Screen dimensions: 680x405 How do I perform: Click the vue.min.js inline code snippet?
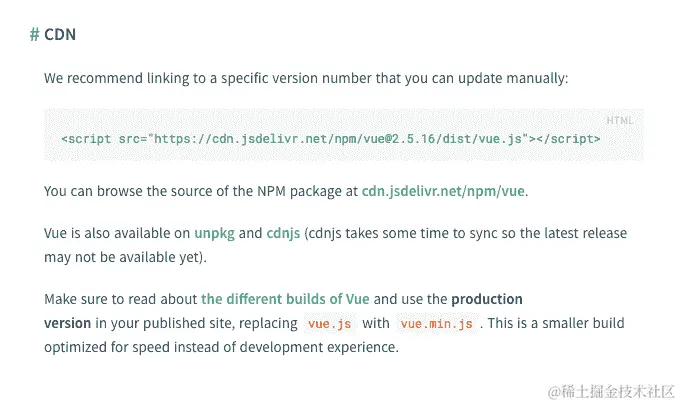click(x=437, y=324)
